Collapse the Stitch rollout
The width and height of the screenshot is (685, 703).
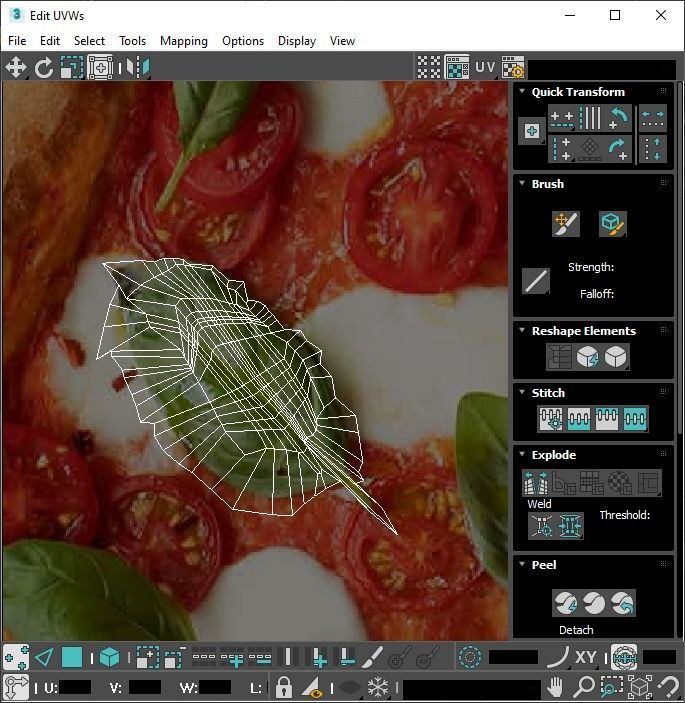coord(522,392)
